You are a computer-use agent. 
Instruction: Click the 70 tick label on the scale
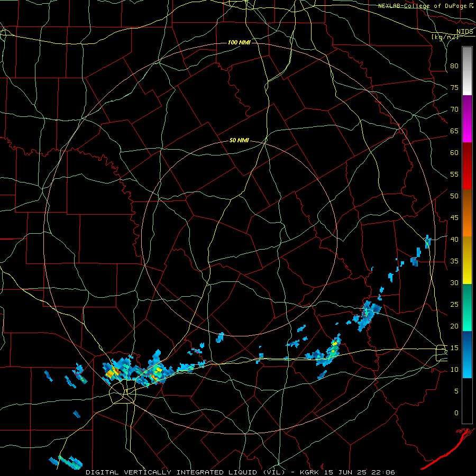click(454, 109)
